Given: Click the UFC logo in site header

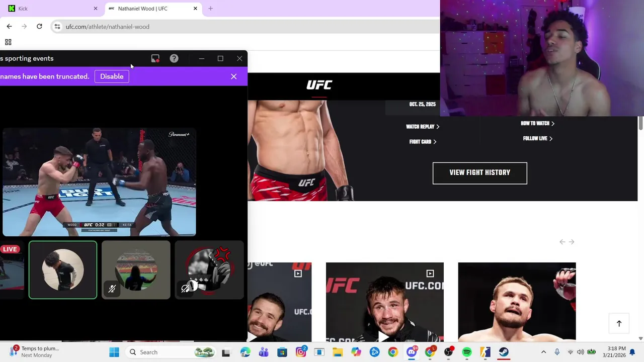Looking at the screenshot, I should pos(319,85).
